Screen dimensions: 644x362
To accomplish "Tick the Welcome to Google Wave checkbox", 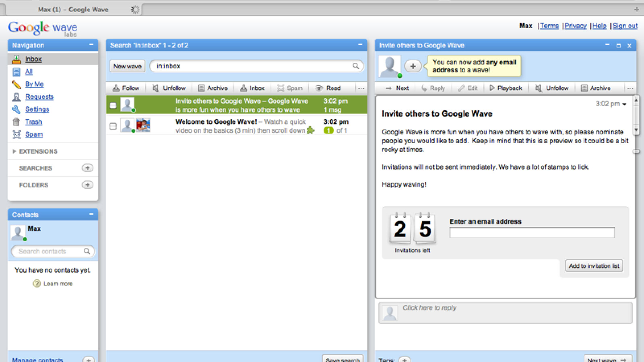I will [113, 126].
